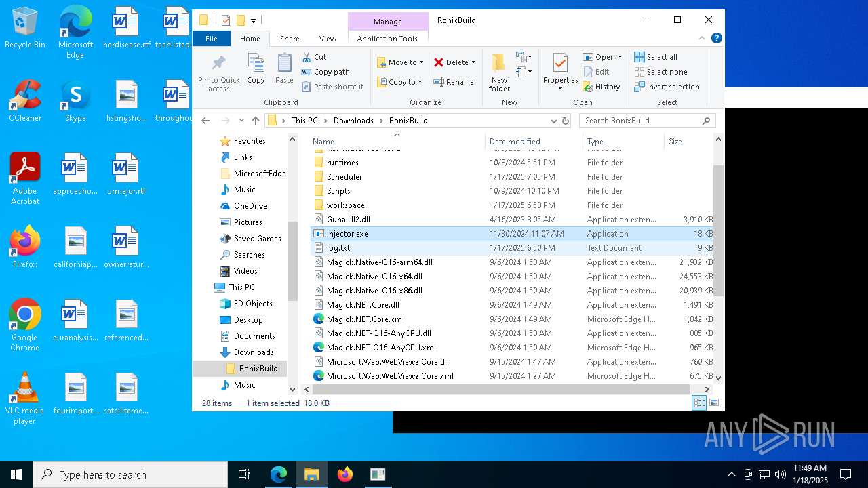Switch to the Home tab
The height and width of the screenshot is (488, 868).
pyautogui.click(x=250, y=39)
